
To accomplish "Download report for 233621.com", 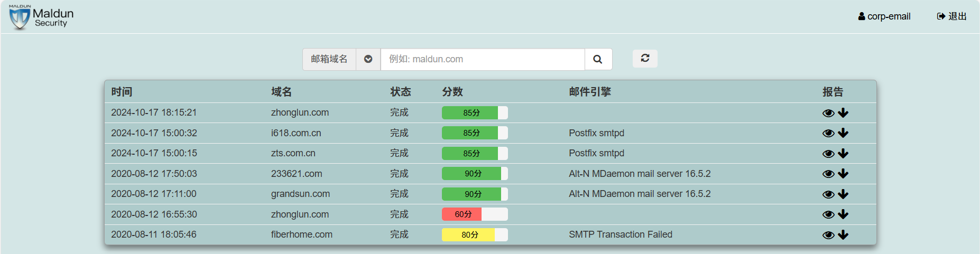I will pos(843,174).
